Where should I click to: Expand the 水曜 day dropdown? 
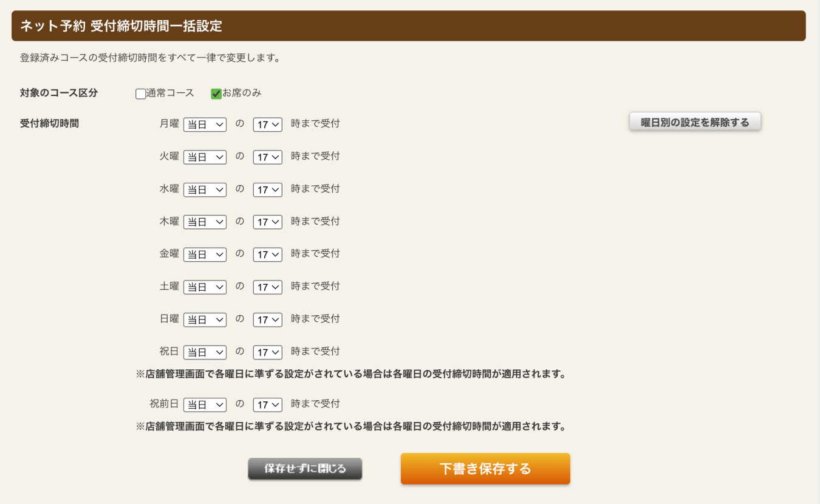pos(205,189)
